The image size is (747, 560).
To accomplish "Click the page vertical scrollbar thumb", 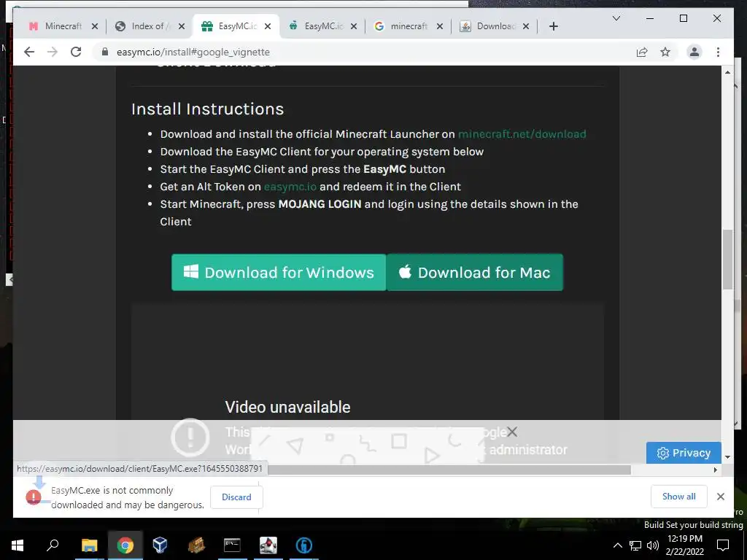I will (727, 260).
